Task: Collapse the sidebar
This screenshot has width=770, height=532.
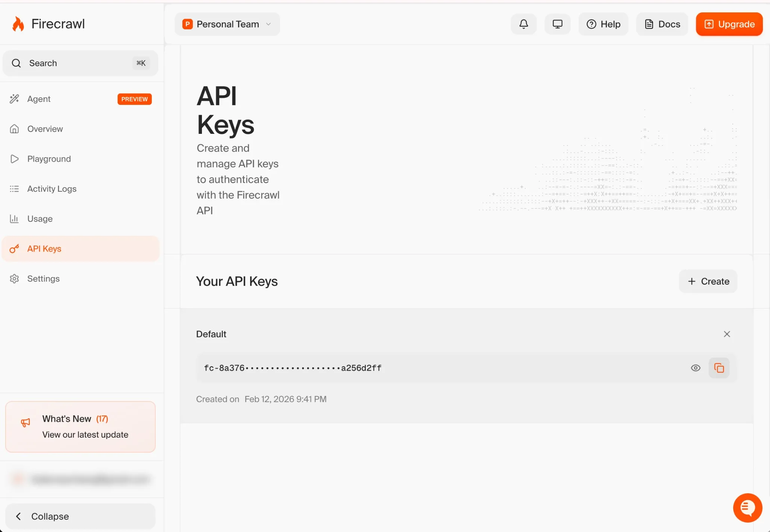Action: click(x=80, y=516)
